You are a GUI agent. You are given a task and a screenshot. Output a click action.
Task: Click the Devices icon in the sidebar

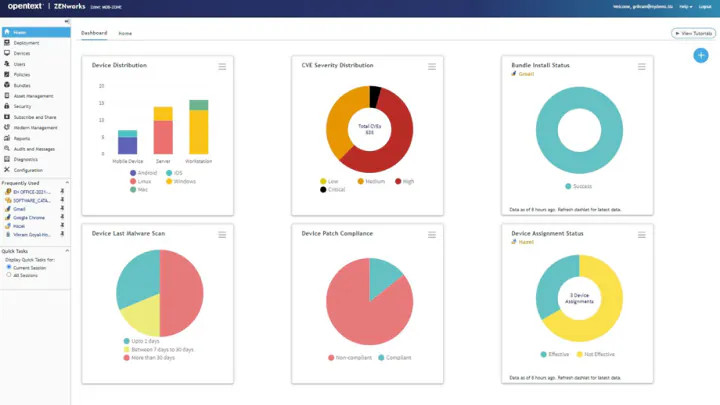[7, 53]
